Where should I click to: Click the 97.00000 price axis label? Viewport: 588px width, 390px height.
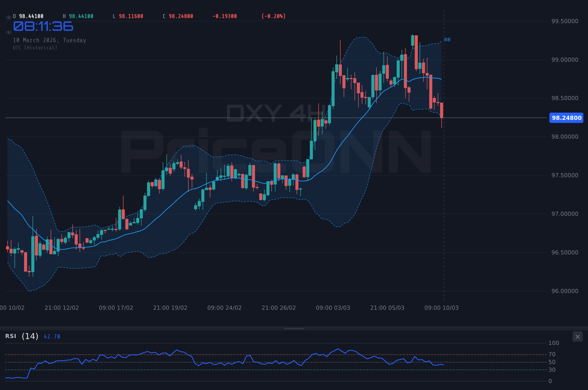tap(565, 214)
